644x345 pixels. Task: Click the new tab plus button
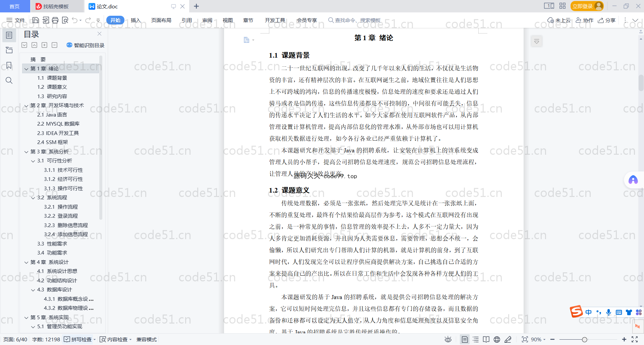tap(197, 6)
